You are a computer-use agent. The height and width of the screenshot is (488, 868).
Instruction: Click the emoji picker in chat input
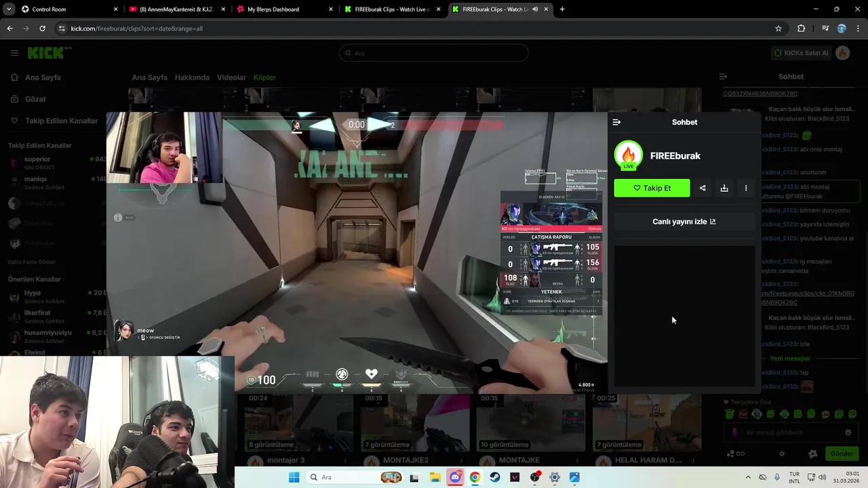[x=848, y=432]
